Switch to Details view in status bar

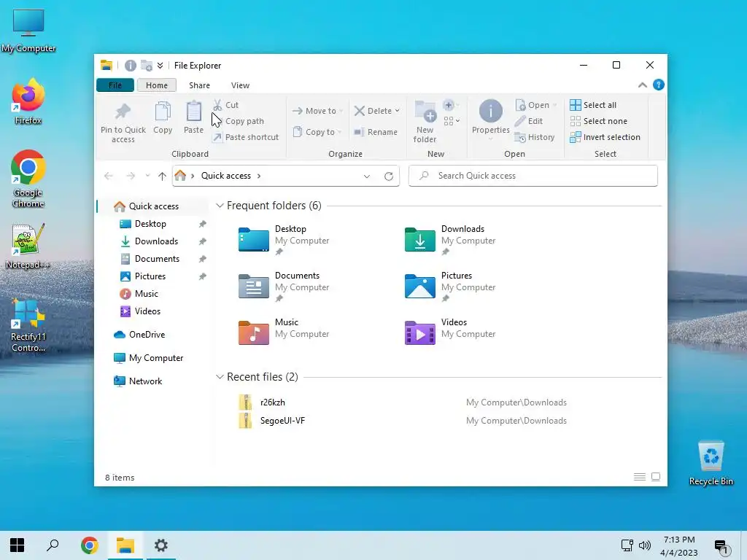tap(639, 477)
